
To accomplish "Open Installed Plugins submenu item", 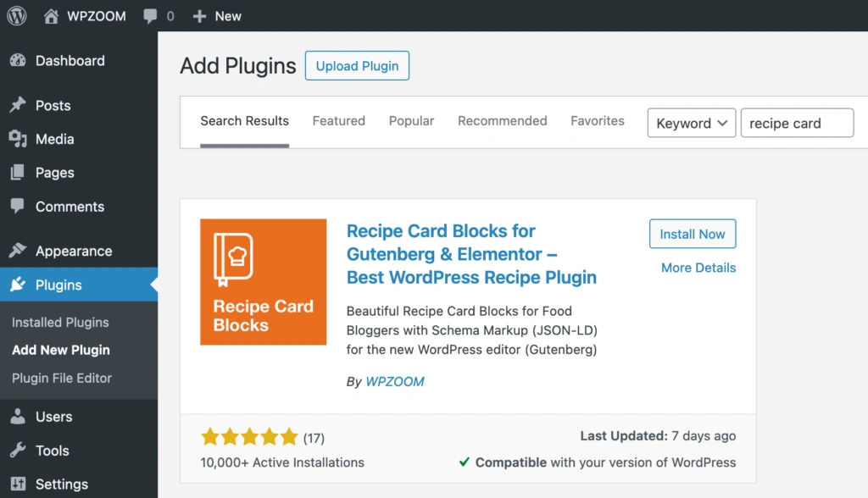I will tap(60, 322).
